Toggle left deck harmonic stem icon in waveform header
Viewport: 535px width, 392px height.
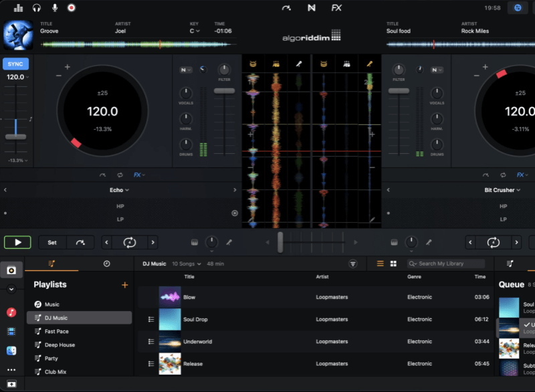276,64
